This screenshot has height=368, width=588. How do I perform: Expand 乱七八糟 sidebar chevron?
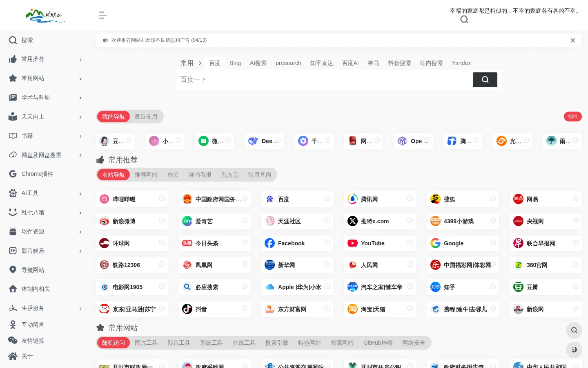click(x=80, y=213)
